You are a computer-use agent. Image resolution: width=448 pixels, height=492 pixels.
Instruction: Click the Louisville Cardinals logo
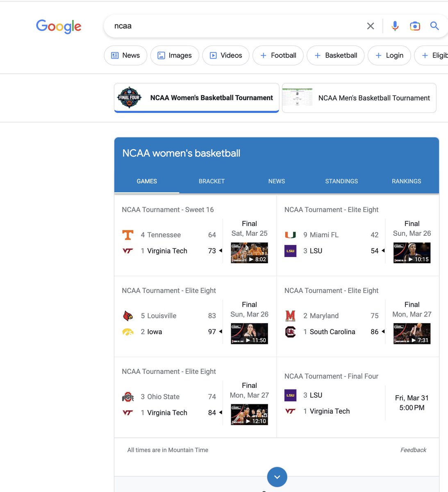click(128, 316)
